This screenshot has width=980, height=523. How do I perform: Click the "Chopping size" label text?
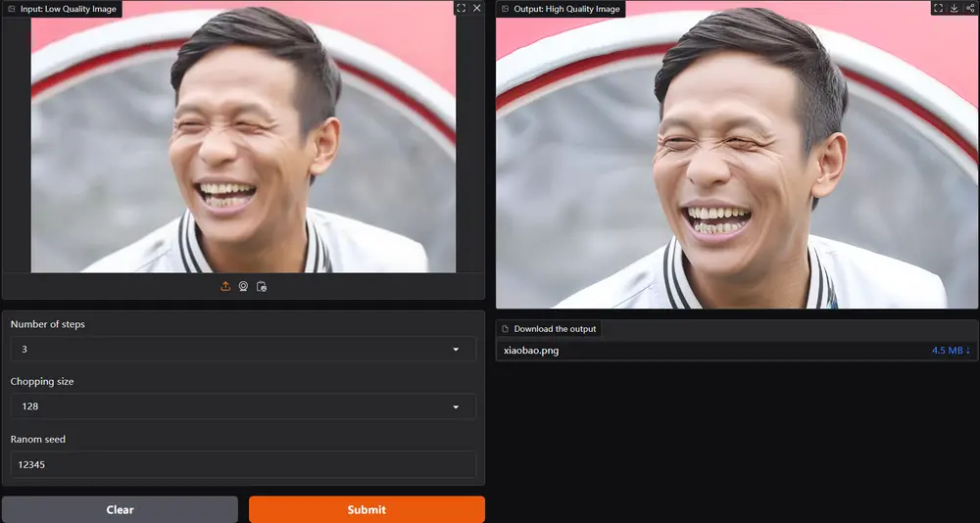click(42, 381)
